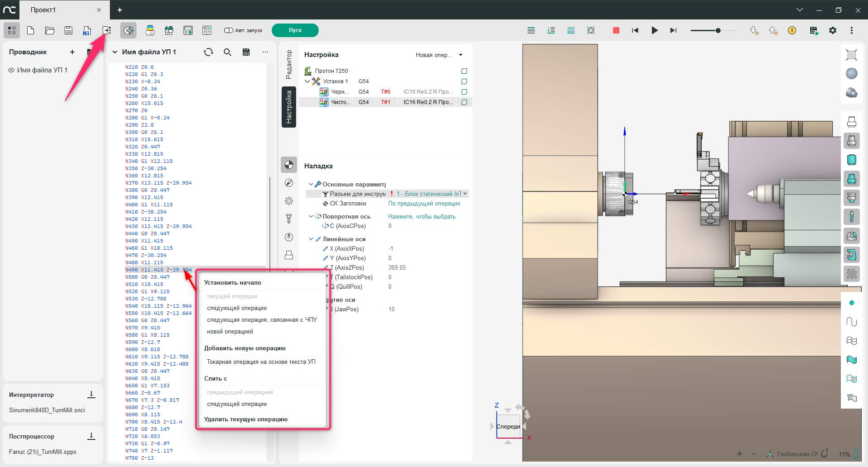The height and width of the screenshot is (467, 868).
Task: Download interpreter with the Интерпретатор arrow icon
Action: [x=91, y=395]
